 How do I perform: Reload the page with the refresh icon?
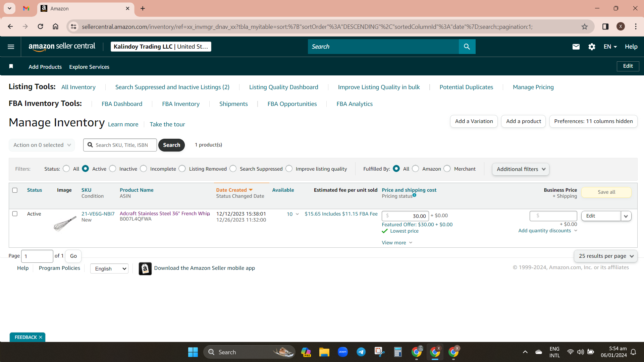[40, 26]
